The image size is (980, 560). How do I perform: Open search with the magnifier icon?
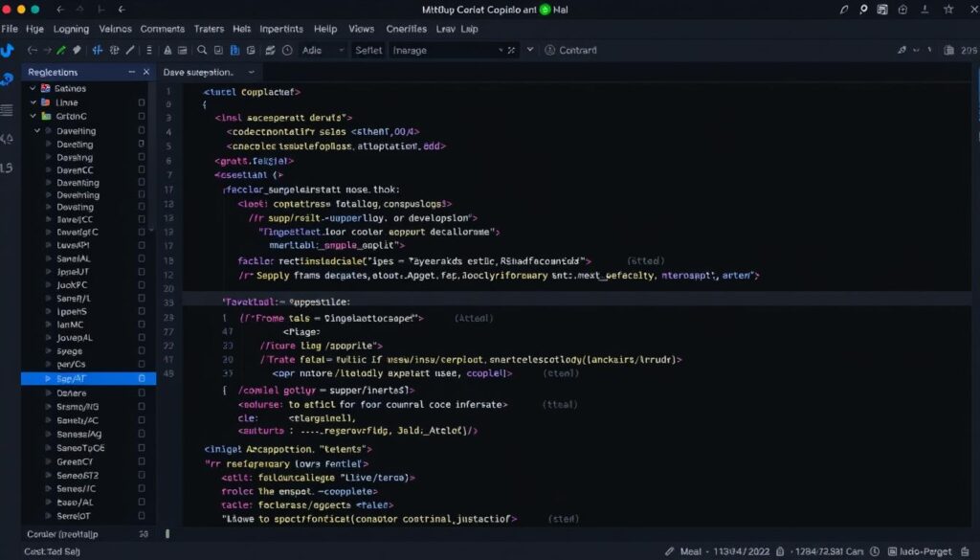(202, 50)
